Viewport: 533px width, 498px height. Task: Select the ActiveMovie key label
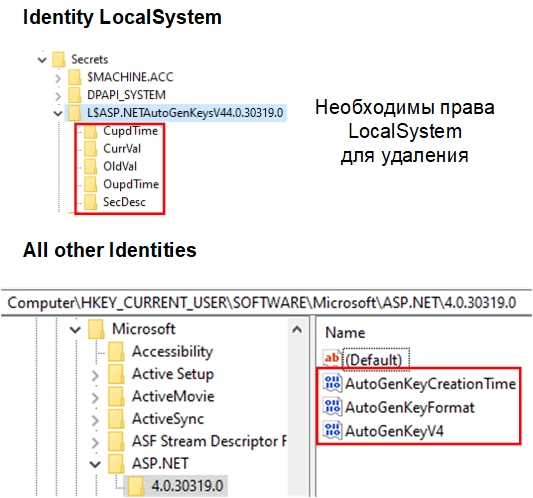pyautogui.click(x=173, y=397)
